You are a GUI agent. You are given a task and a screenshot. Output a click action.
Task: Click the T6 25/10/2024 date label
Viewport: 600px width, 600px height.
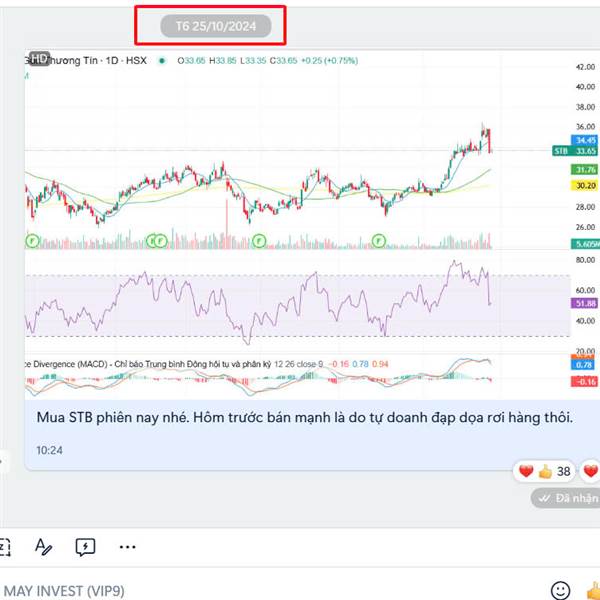click(216, 26)
